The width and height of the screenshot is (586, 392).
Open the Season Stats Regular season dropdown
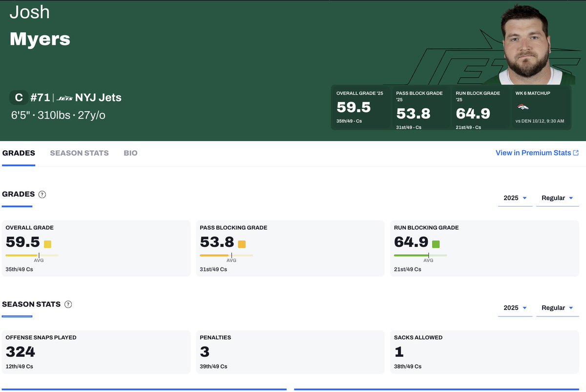click(557, 308)
